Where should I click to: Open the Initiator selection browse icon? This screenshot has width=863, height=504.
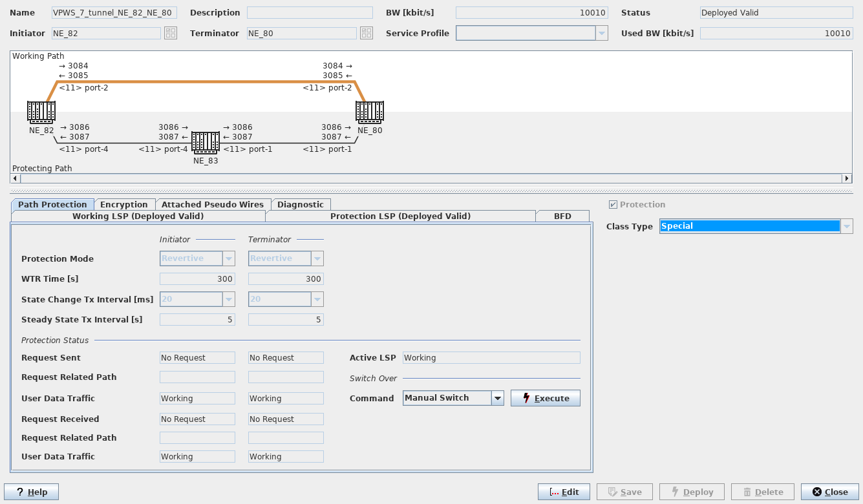pyautogui.click(x=171, y=33)
